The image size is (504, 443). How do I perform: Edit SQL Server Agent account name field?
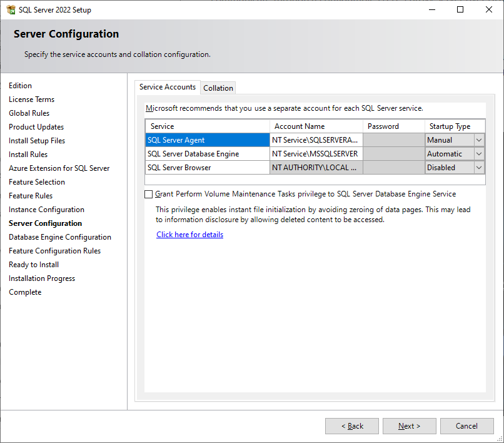point(316,140)
